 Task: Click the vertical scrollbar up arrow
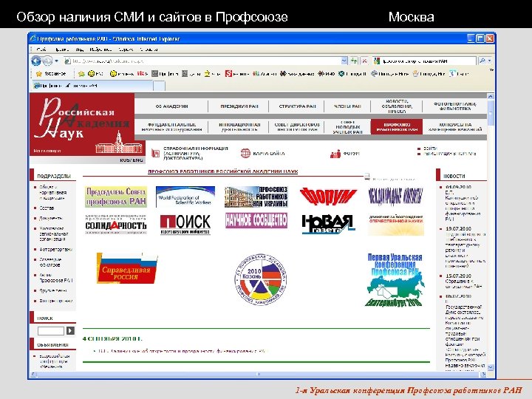click(491, 96)
